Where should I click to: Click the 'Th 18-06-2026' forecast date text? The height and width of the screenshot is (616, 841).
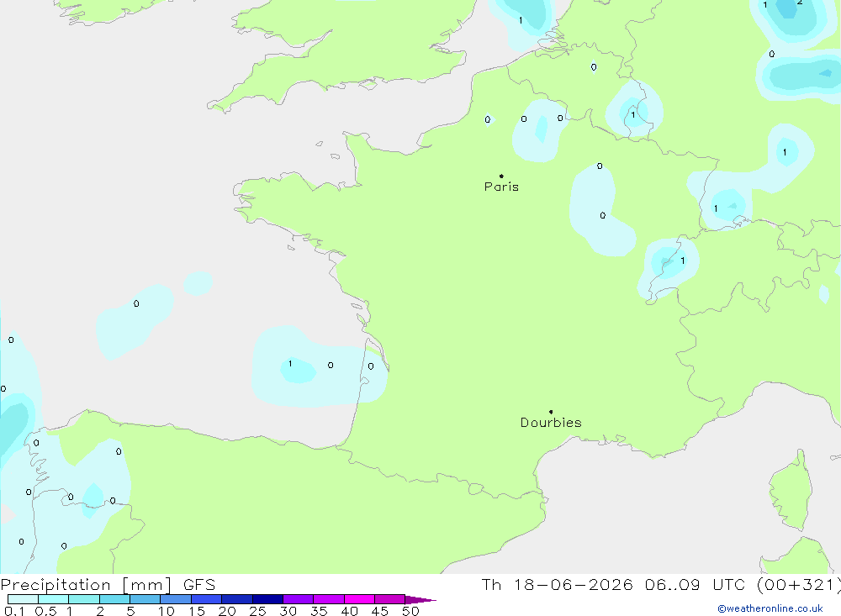coord(558,585)
